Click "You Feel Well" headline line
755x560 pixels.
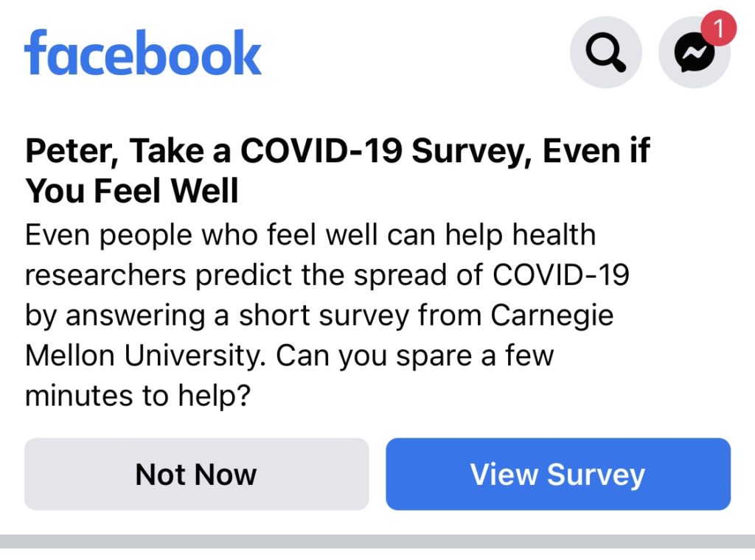coord(132,192)
